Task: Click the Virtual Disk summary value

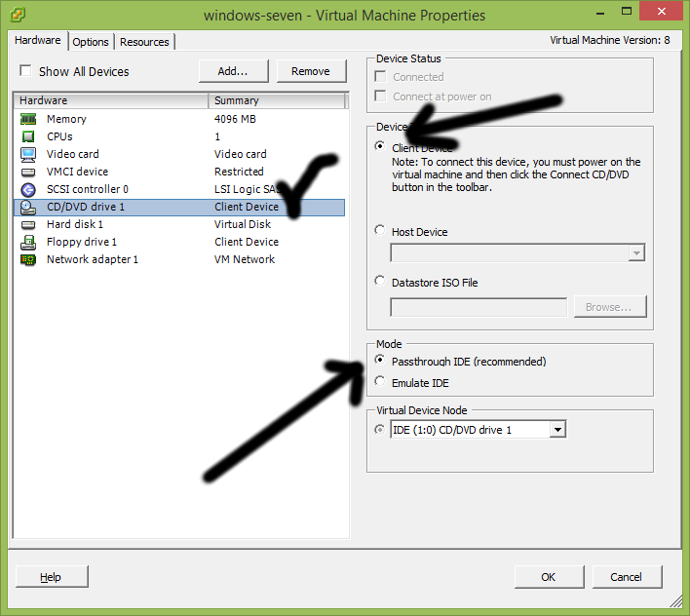Action: tap(243, 224)
